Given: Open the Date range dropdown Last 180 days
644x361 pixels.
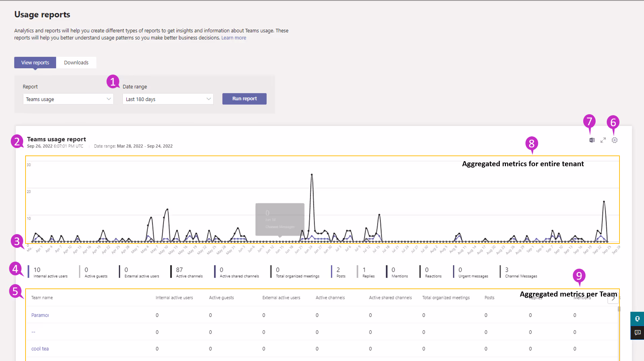Looking at the screenshot, I should [168, 99].
